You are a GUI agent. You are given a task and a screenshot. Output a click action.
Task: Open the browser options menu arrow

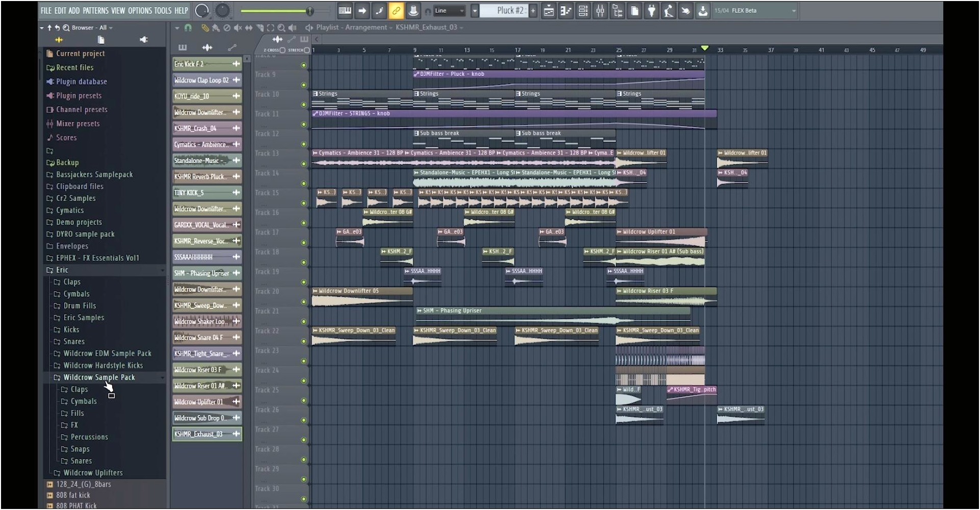42,28
